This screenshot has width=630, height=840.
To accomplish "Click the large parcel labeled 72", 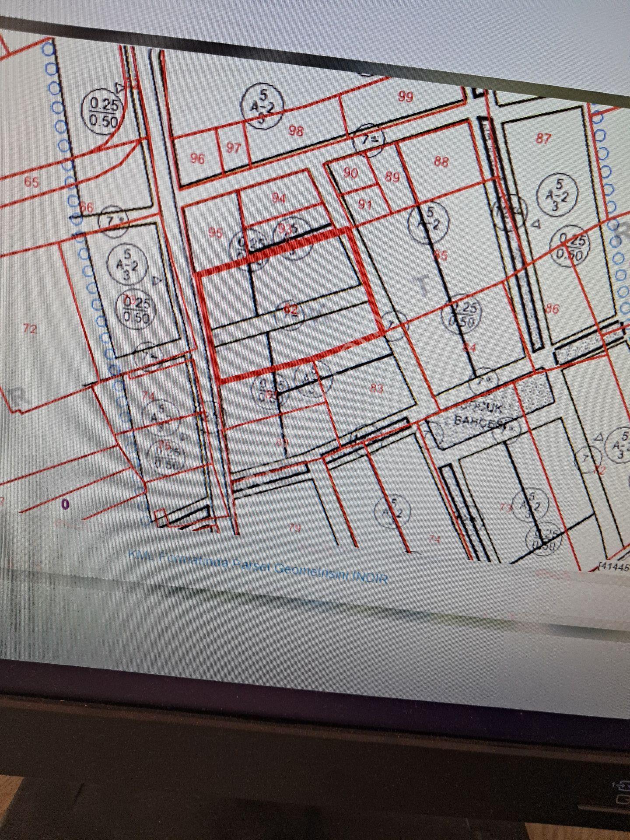I will coord(29,329).
